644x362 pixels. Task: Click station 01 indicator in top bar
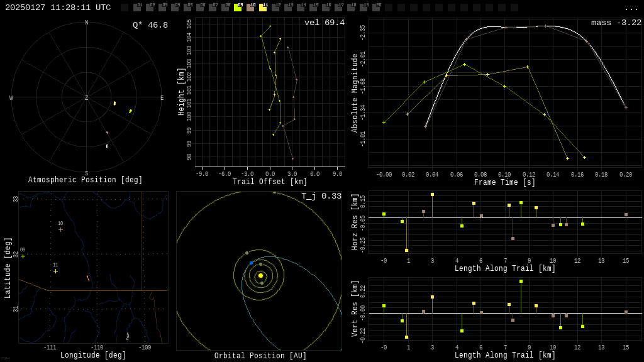(x=137, y=8)
